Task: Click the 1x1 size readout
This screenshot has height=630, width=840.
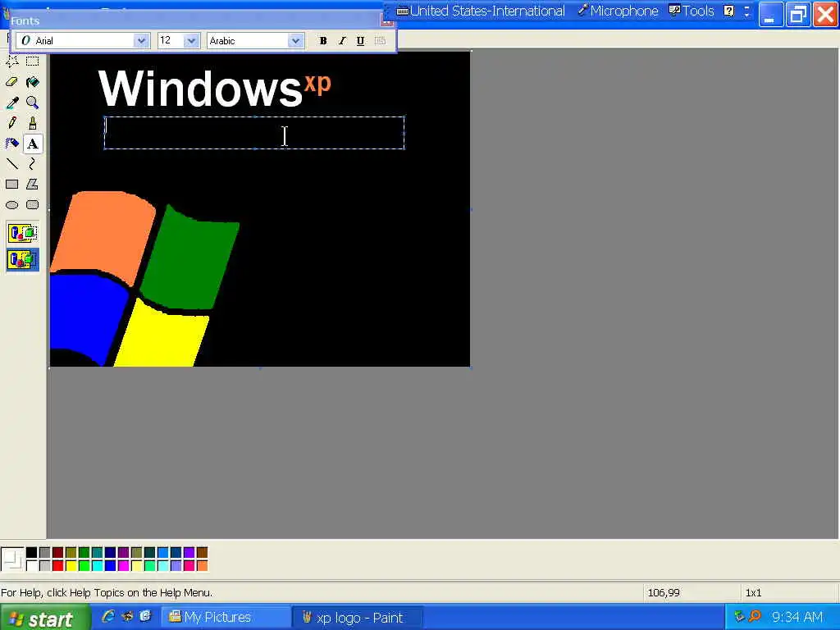Action: [753, 593]
